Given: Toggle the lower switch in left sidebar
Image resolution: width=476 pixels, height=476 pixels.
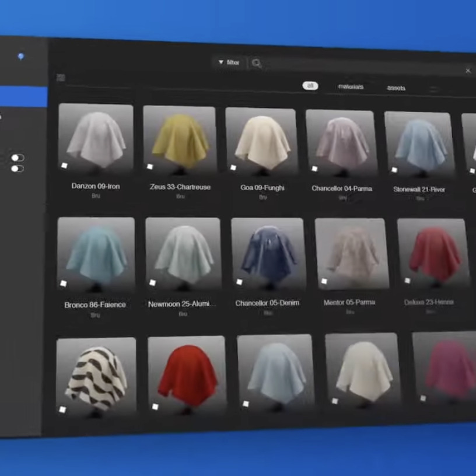Looking at the screenshot, I should 17,169.
